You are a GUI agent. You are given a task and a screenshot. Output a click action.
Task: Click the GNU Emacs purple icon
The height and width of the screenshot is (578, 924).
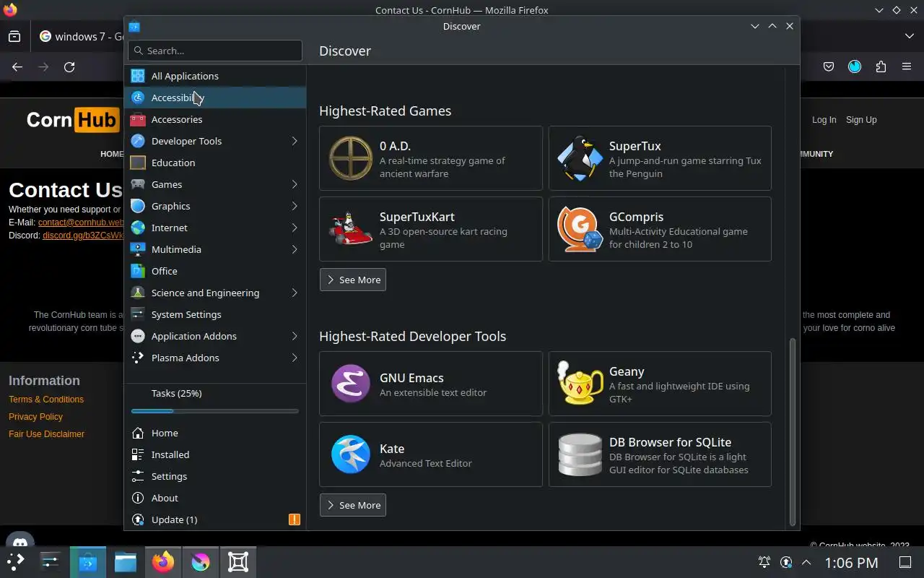click(x=351, y=384)
